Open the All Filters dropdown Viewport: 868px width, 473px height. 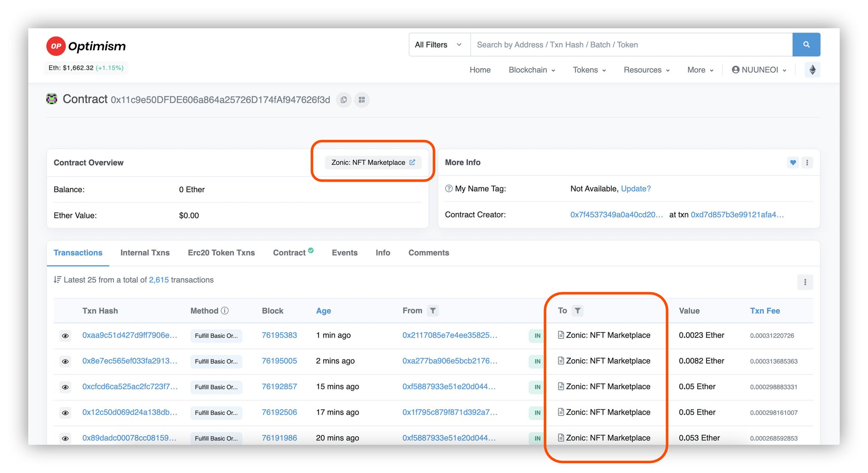point(439,44)
